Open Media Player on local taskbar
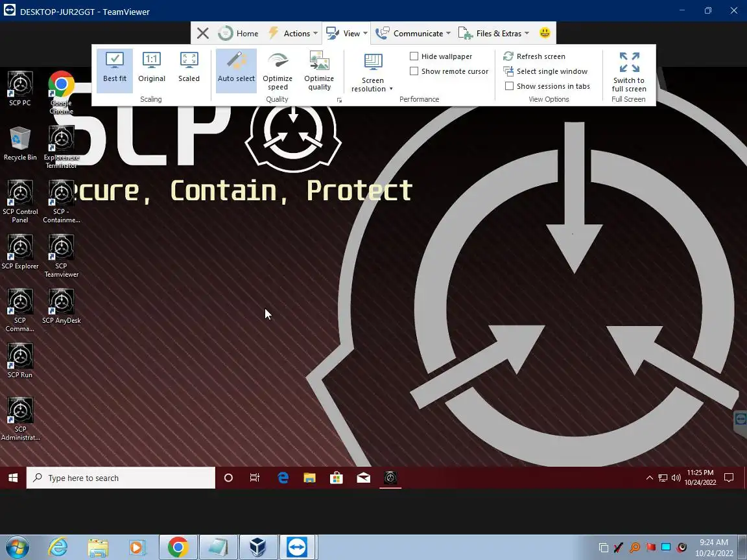Image resolution: width=747 pixels, height=560 pixels. pyautogui.click(x=137, y=548)
